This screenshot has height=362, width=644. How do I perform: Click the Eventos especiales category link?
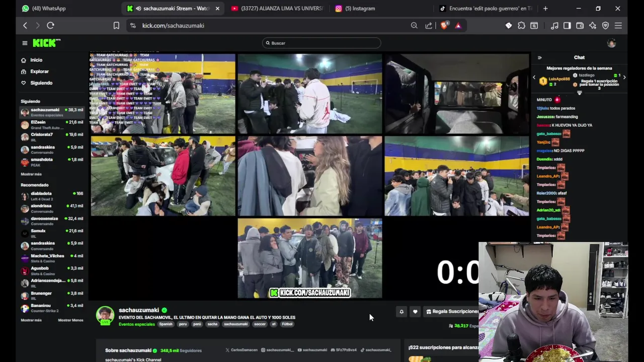pos(137,324)
